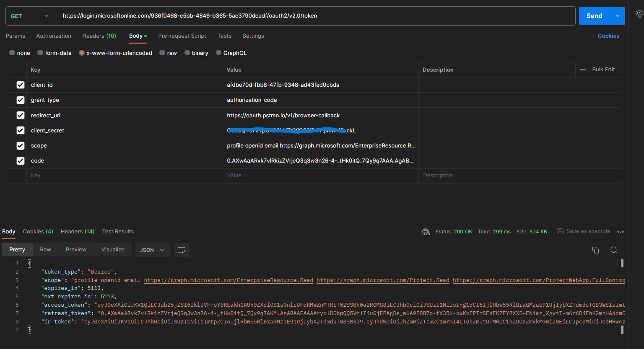Image resolution: width=644 pixels, height=349 pixels.
Task: Click the empty Key placeholder field
Action: click(125, 176)
